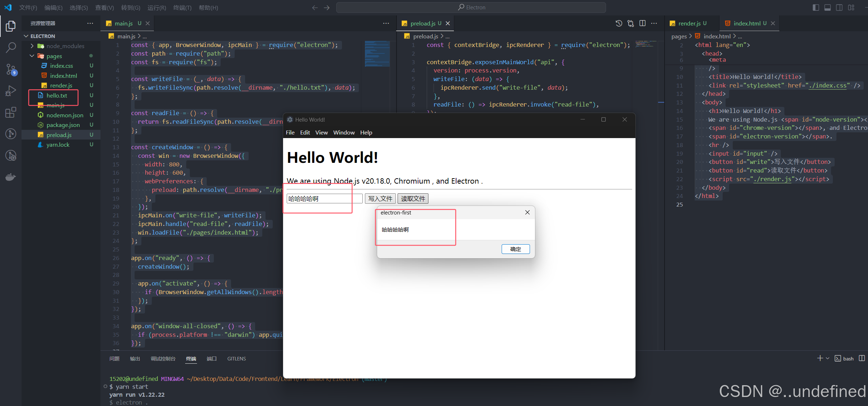Open render.js in explorer
The height and width of the screenshot is (406, 868).
point(61,85)
